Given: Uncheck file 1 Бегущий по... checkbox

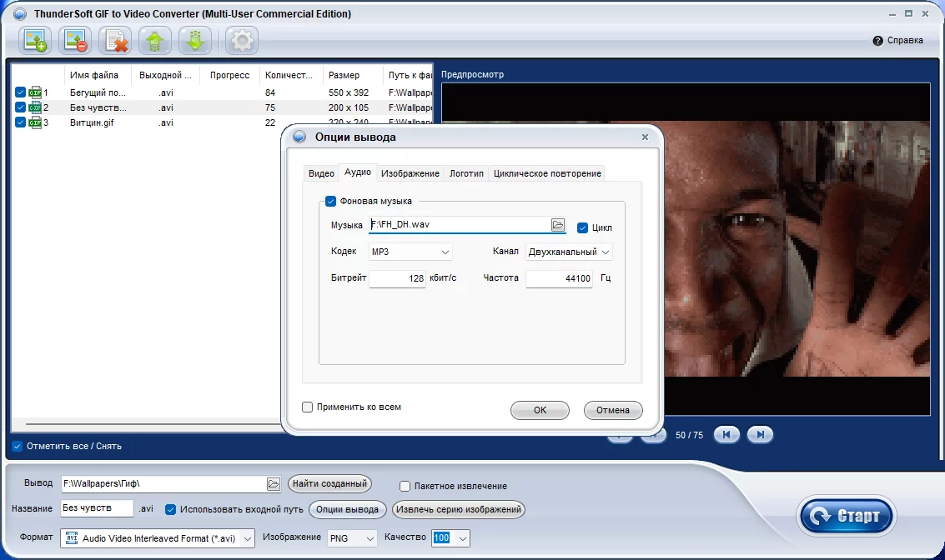Looking at the screenshot, I should coord(20,92).
